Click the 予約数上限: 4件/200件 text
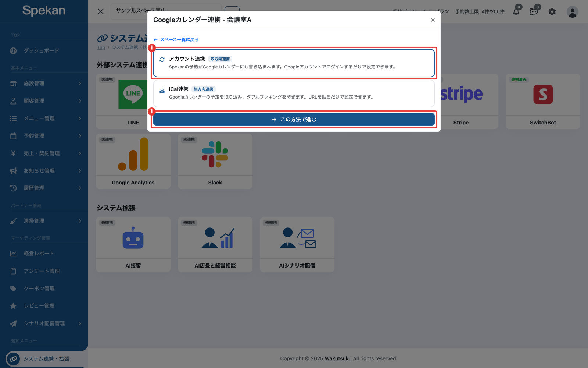Screen dimensions: 588x368 tap(480, 11)
